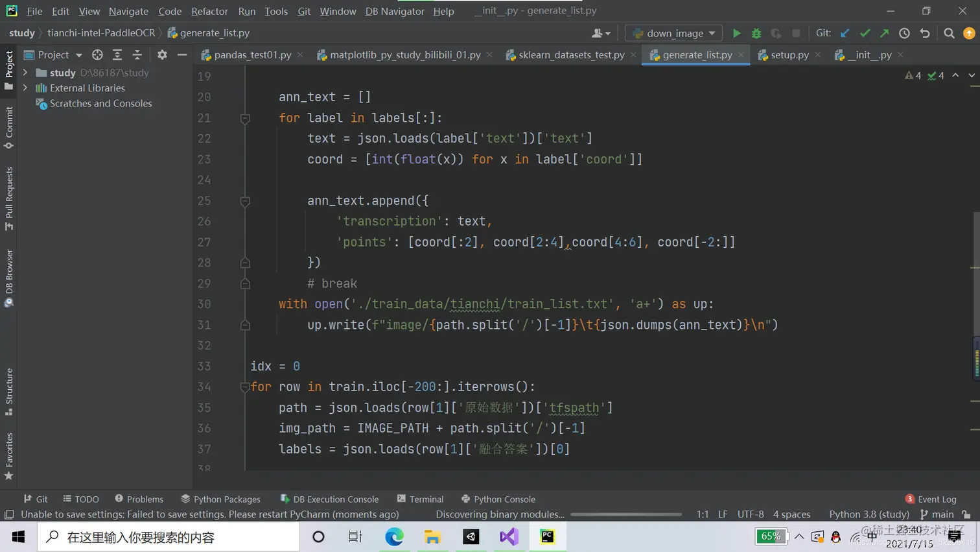Open the DB Navigator menu
Screen dimensions: 980x552
pyautogui.click(x=395, y=11)
